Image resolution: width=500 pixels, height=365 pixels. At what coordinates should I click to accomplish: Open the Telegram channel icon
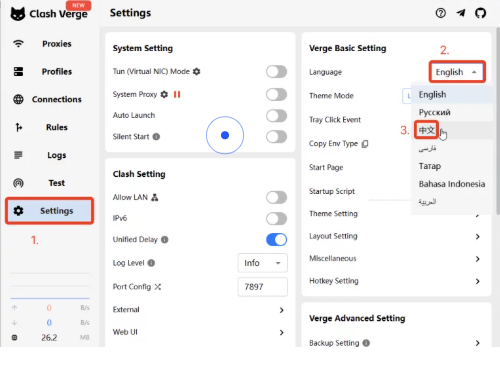(x=461, y=13)
